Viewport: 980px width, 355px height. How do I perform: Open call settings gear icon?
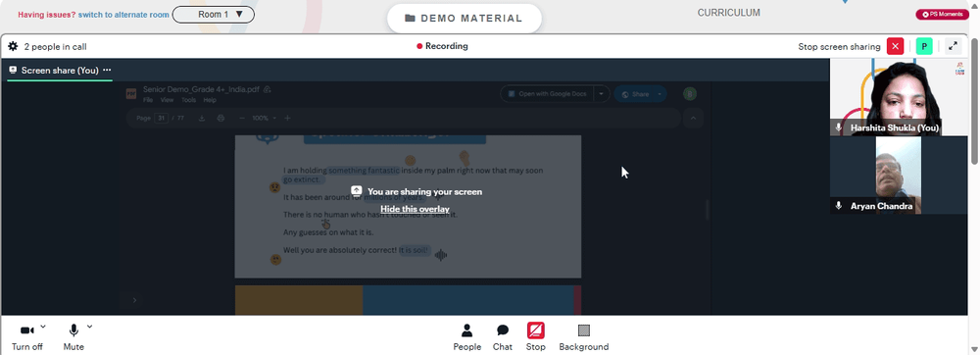[13, 46]
